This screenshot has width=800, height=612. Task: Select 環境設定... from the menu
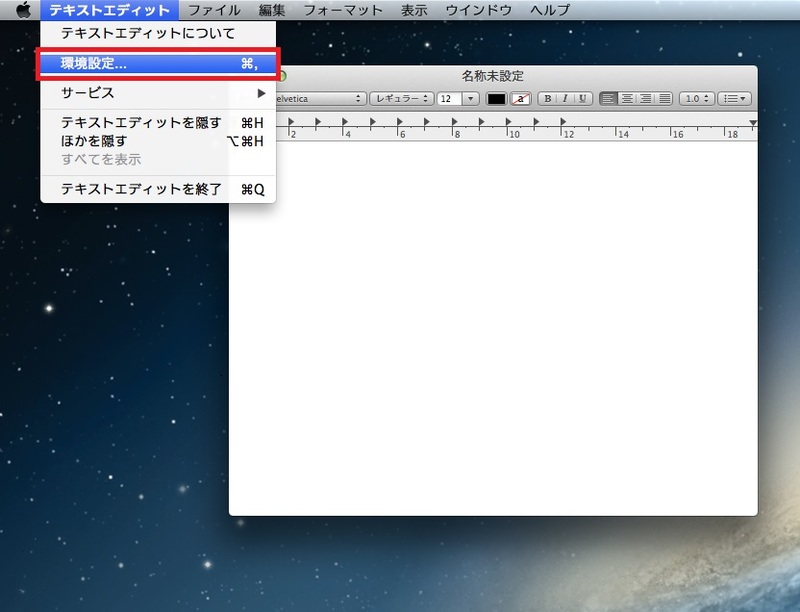tap(158, 64)
